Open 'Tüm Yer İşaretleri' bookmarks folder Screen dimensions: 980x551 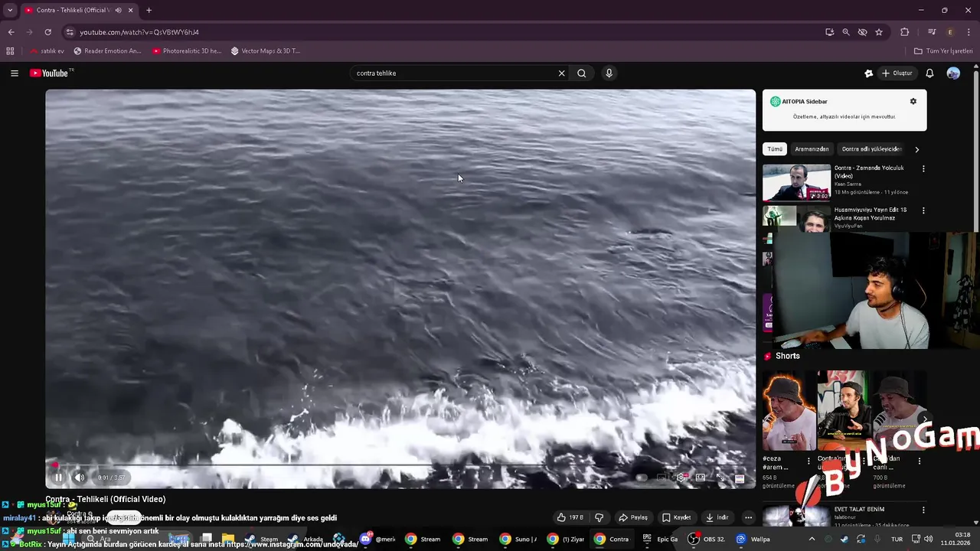(x=943, y=51)
